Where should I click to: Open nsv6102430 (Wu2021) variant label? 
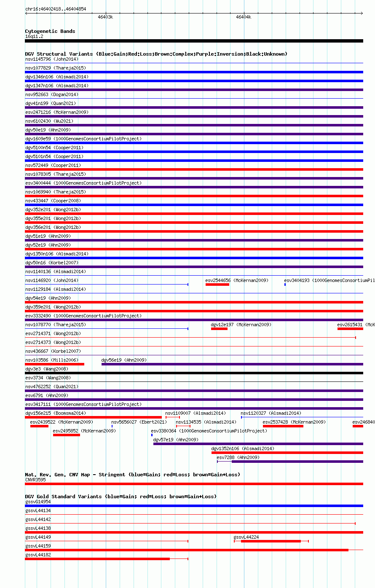pyautogui.click(x=49, y=121)
